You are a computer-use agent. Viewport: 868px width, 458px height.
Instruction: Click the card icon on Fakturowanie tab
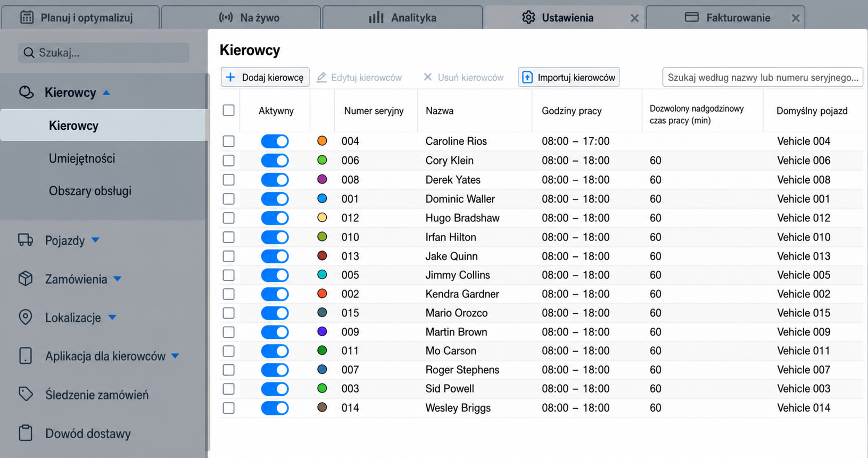pos(692,18)
